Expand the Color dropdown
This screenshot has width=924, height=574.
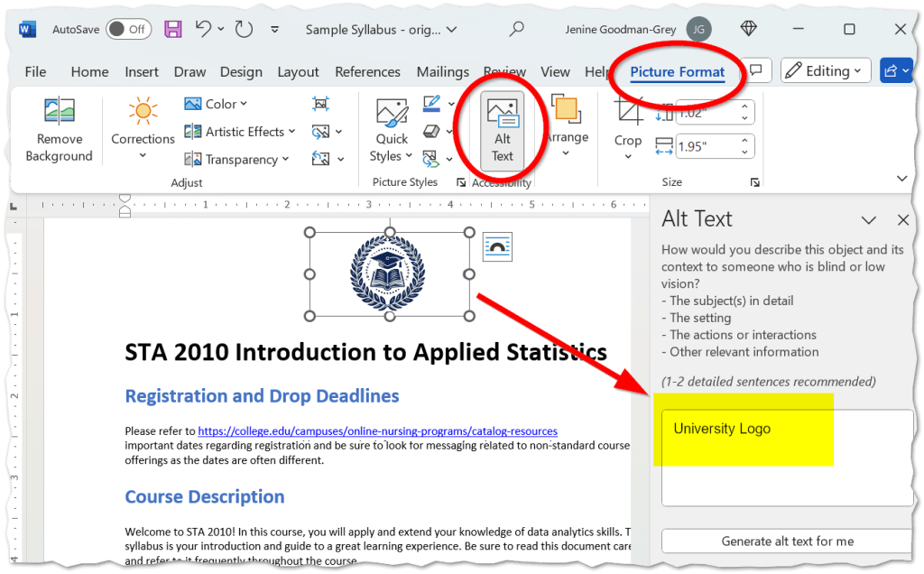point(217,104)
